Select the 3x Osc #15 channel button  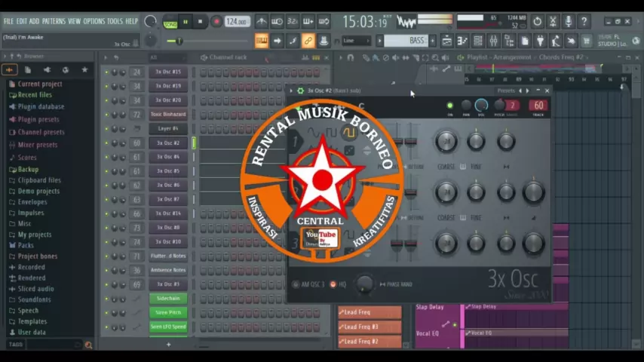tap(167, 72)
